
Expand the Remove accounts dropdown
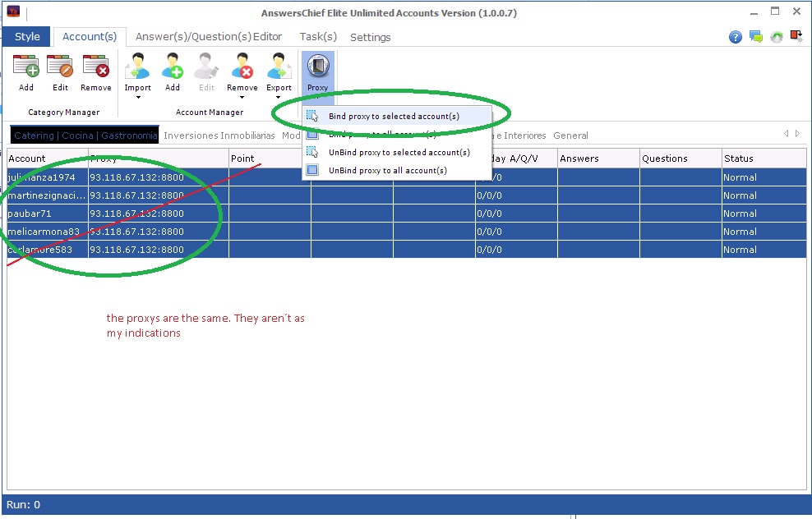click(242, 76)
